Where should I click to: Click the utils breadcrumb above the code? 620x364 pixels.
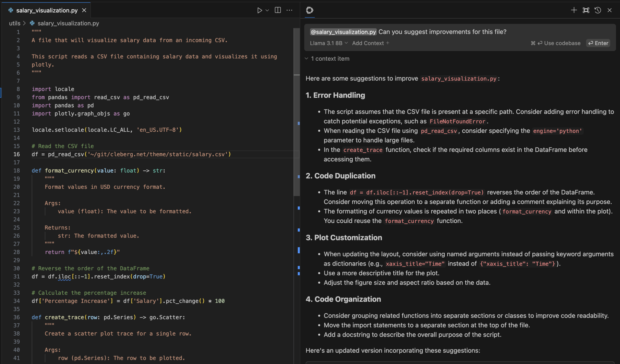[x=14, y=23]
